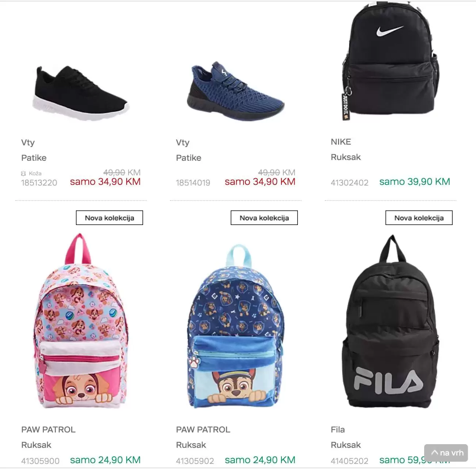The width and height of the screenshot is (476, 469).
Task: Click price samo 39,90 KM on Nike Ruksak
Action: [x=415, y=182]
